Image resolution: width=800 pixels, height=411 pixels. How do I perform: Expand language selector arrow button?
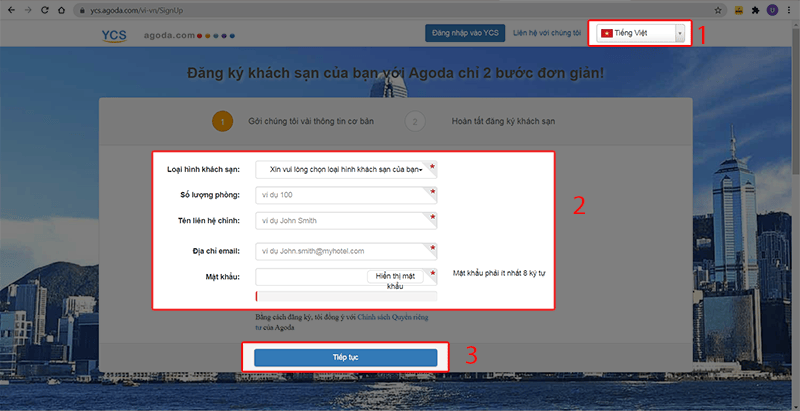tap(680, 33)
